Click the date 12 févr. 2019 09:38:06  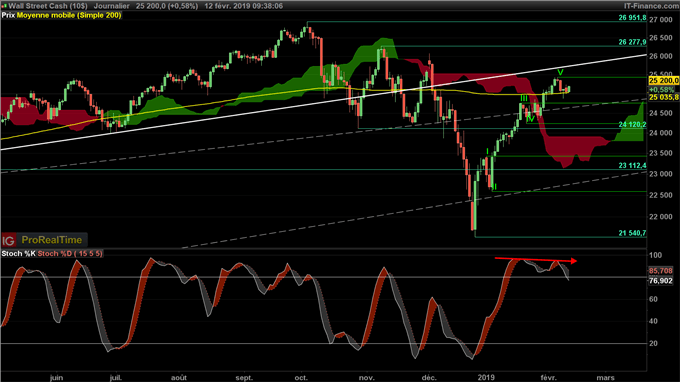point(243,6)
